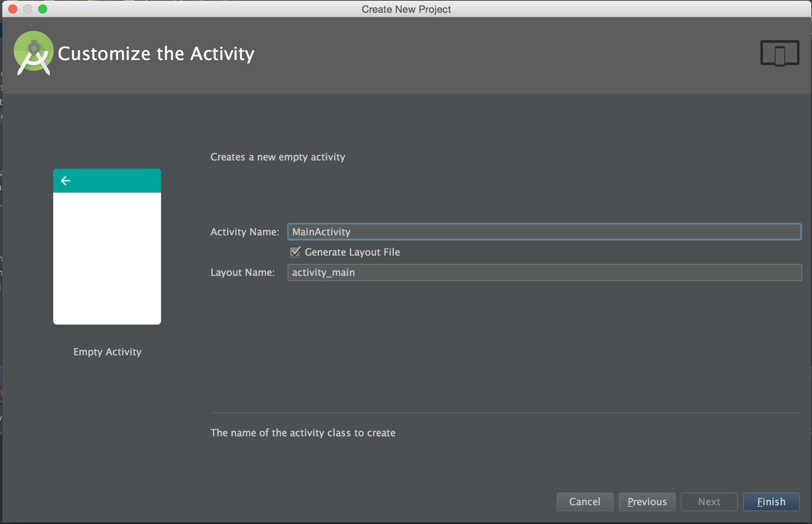Click the green zoom window button
The image size is (812, 524).
(43, 9)
